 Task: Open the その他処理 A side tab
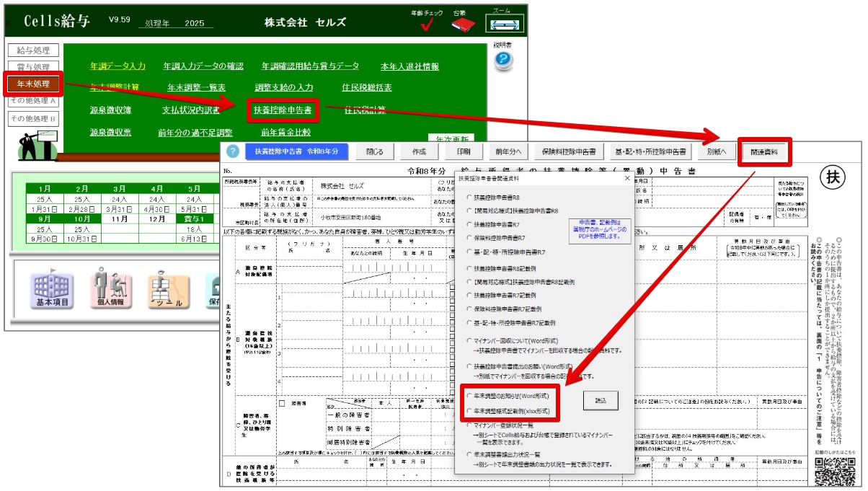(33, 101)
